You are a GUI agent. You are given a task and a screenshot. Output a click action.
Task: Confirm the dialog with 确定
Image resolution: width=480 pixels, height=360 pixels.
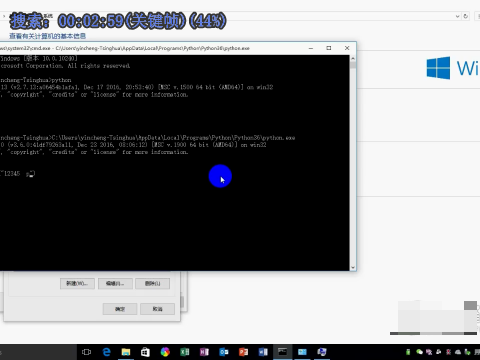120,309
